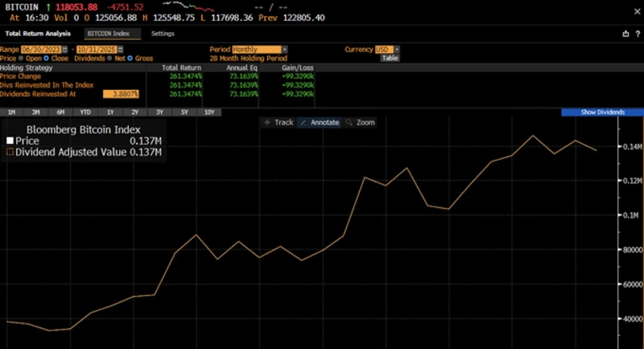Toggle the Price series legend square
644x349 pixels.
(10, 141)
